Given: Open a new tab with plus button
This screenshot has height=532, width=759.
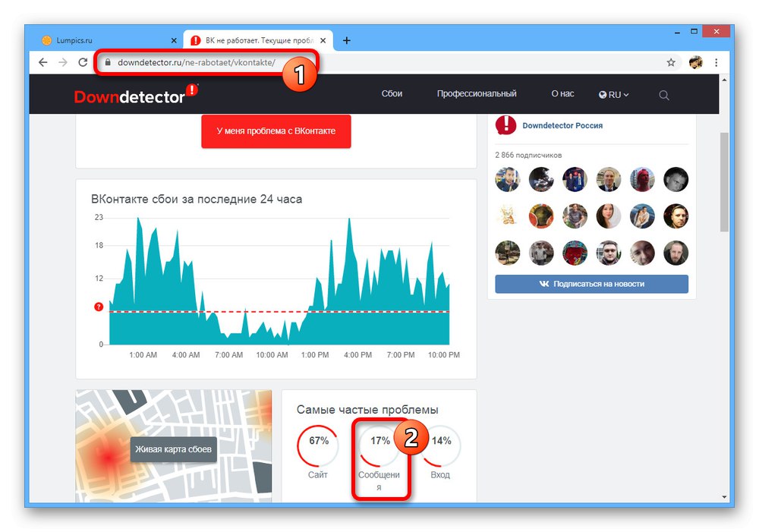Looking at the screenshot, I should pos(347,41).
